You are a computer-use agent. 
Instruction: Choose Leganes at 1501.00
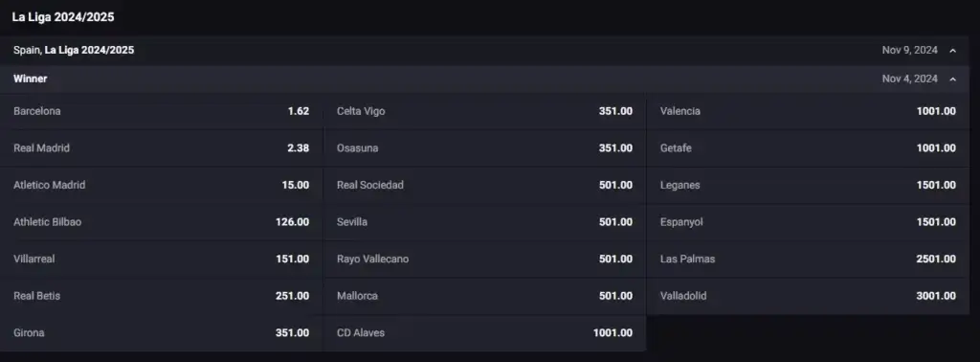[808, 185]
